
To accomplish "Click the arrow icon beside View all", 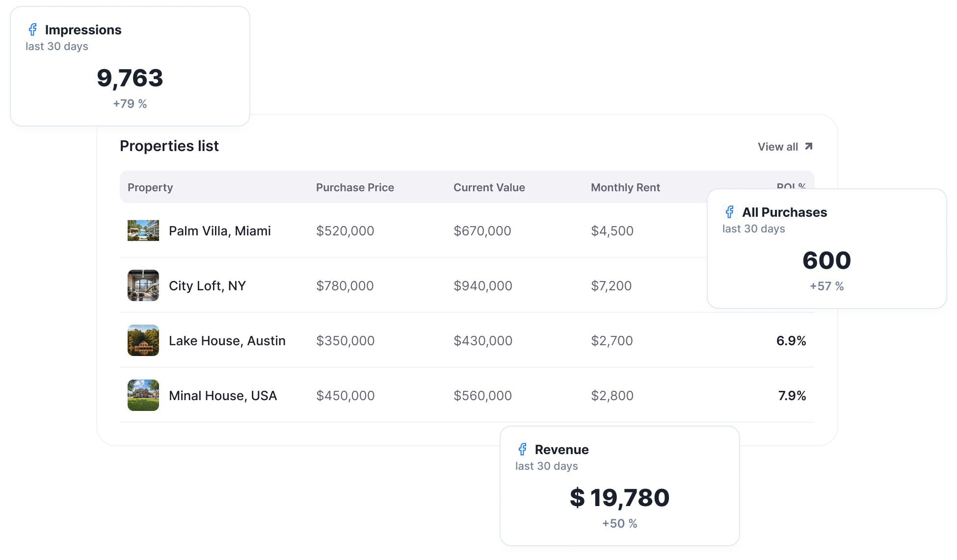I will click(x=809, y=147).
